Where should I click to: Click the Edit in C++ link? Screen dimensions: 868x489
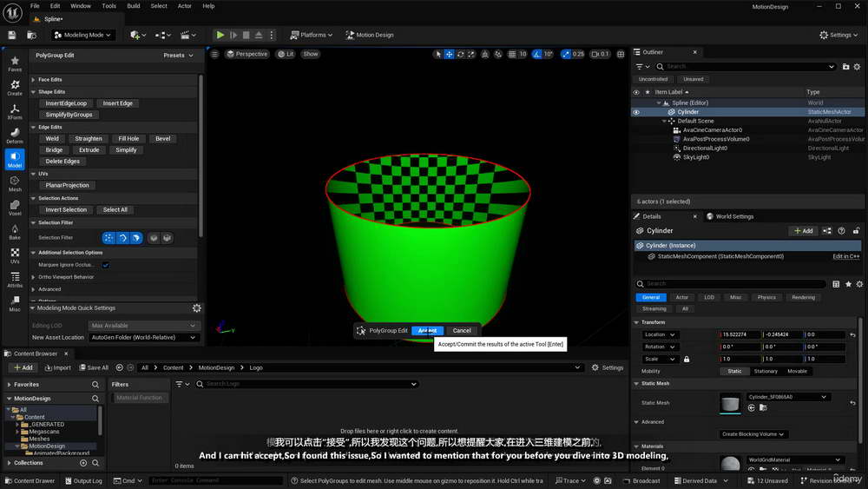click(x=845, y=256)
